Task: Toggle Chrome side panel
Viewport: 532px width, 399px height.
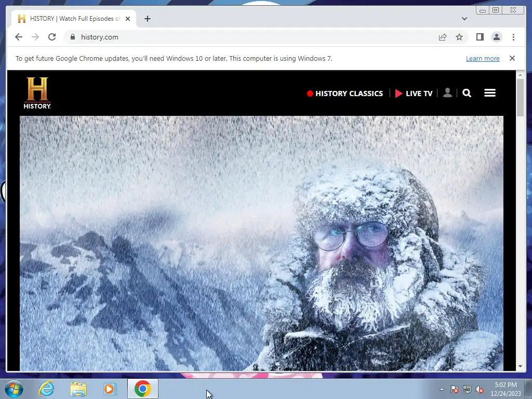Action: (x=480, y=37)
